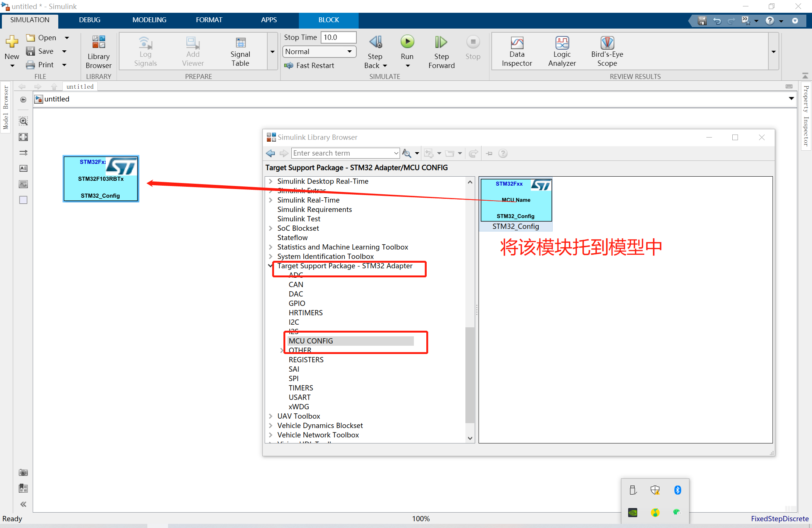
Task: Open Data Inspector
Action: point(517,52)
